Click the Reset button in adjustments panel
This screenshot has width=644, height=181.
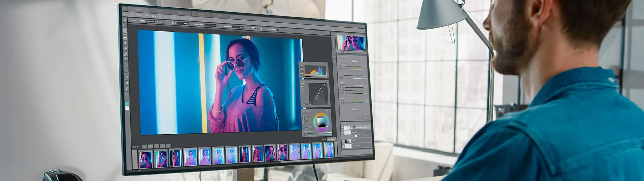354,109
